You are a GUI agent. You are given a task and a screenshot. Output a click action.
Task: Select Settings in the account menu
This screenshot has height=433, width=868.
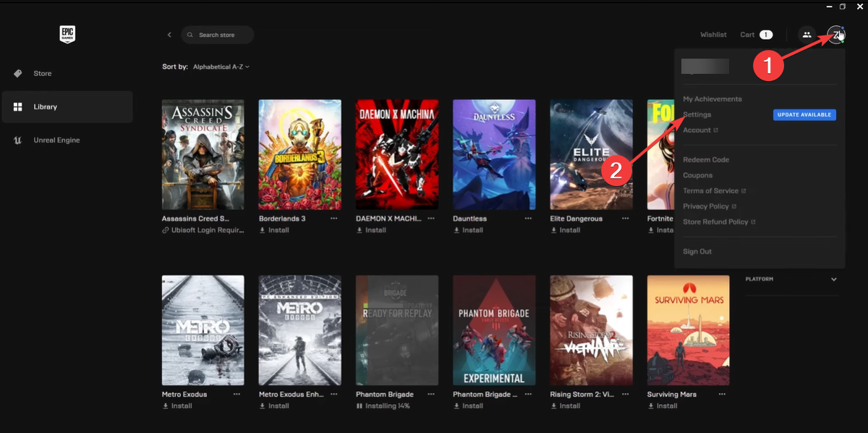[x=697, y=114]
